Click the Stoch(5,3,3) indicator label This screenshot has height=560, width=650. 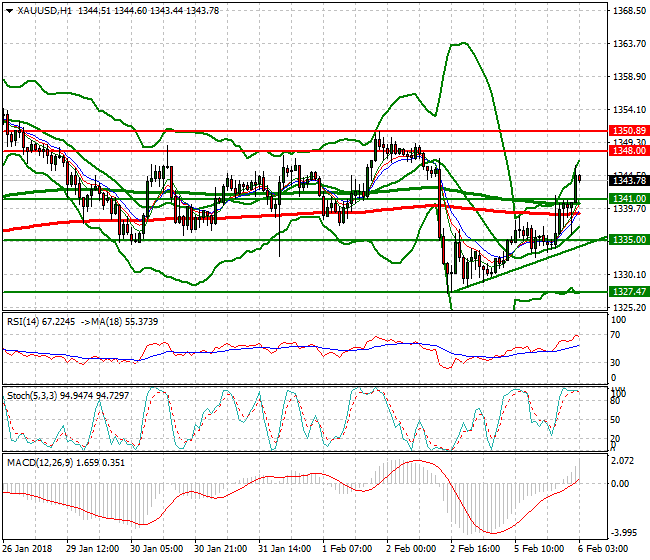(30, 395)
